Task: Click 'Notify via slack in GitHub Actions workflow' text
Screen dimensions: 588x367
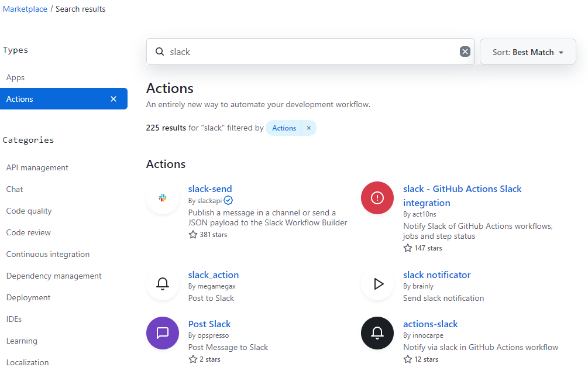Action: [481, 348]
